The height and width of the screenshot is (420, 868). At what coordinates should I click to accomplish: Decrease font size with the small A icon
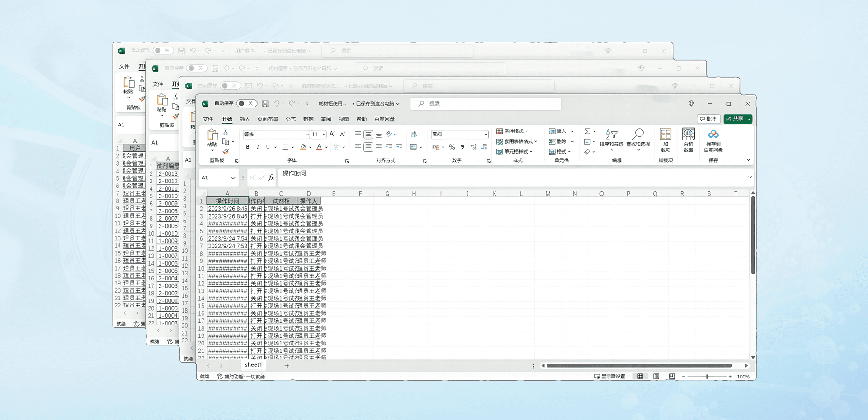(343, 134)
